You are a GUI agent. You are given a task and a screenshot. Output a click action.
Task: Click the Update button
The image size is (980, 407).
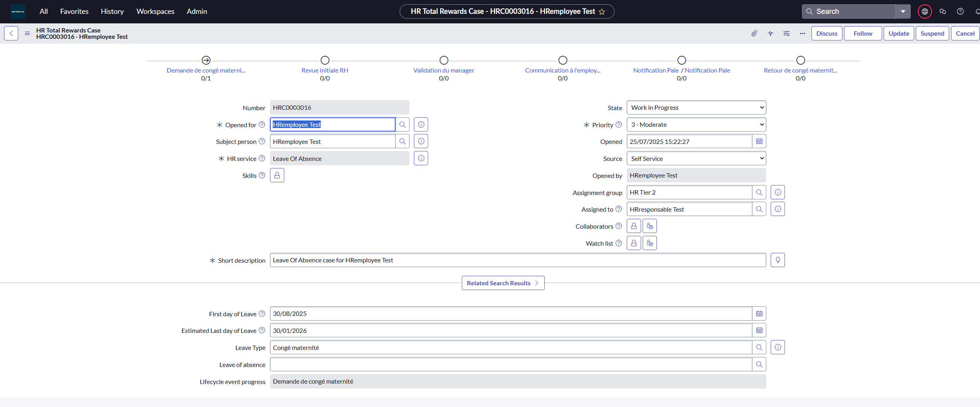pyautogui.click(x=899, y=33)
